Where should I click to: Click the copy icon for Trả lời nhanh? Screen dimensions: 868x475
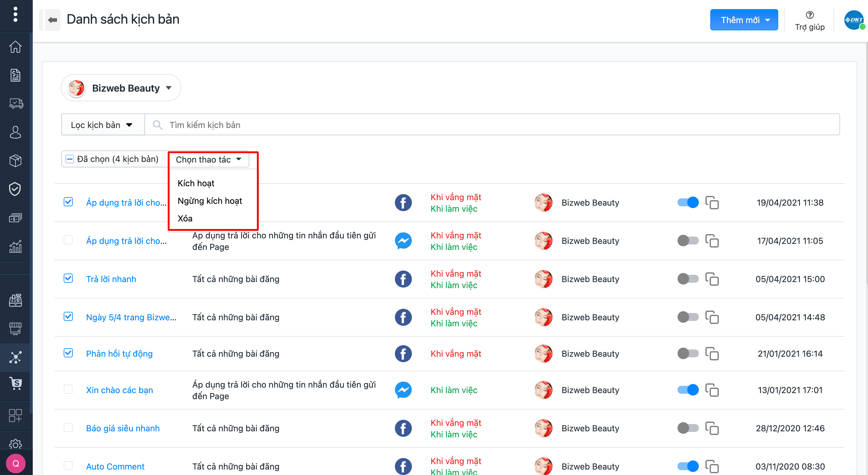point(712,279)
